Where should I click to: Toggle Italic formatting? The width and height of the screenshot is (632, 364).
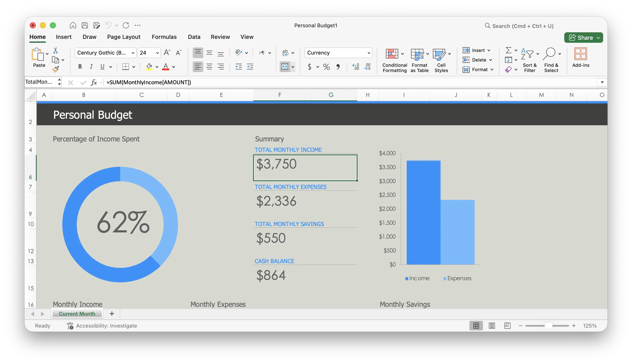(91, 67)
